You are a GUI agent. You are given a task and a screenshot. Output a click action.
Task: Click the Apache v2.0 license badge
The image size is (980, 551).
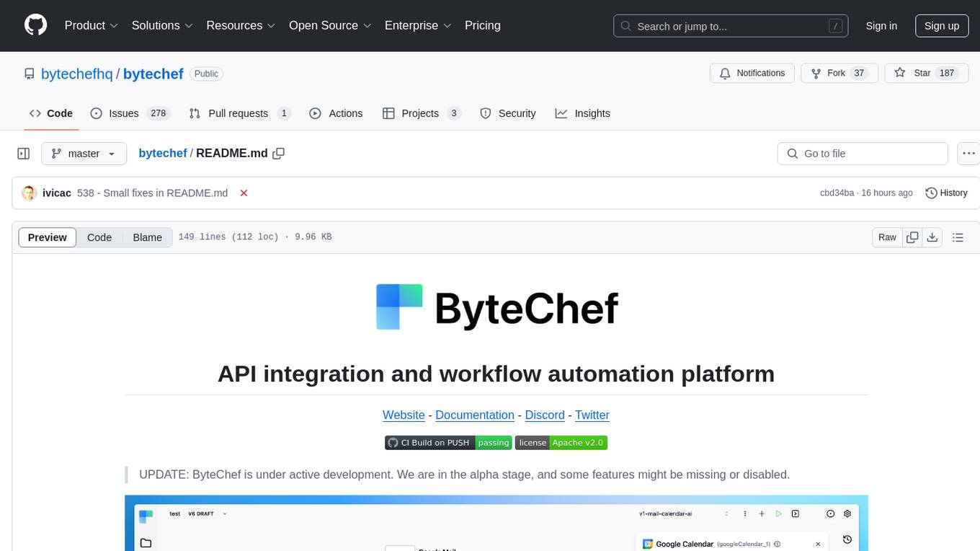[x=561, y=443]
